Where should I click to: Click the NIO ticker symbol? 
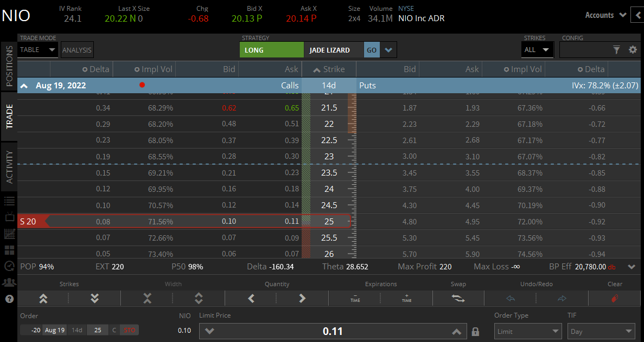click(16, 16)
